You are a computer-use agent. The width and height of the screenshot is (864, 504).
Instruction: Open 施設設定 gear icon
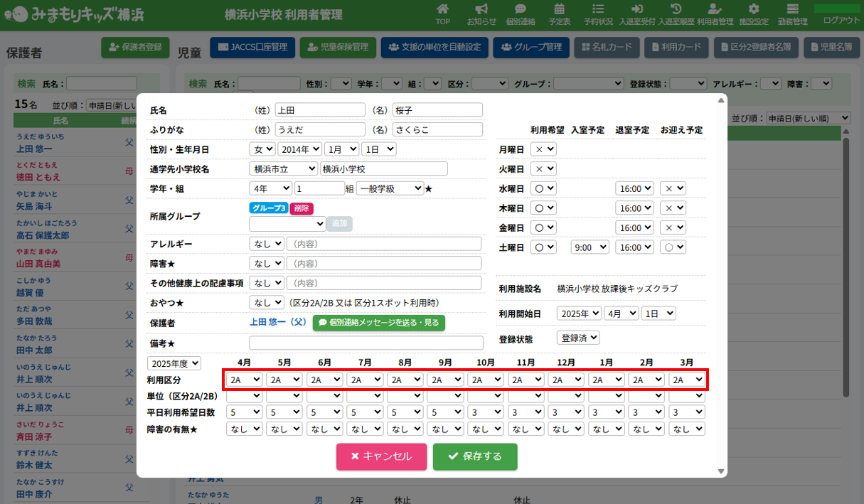click(754, 14)
